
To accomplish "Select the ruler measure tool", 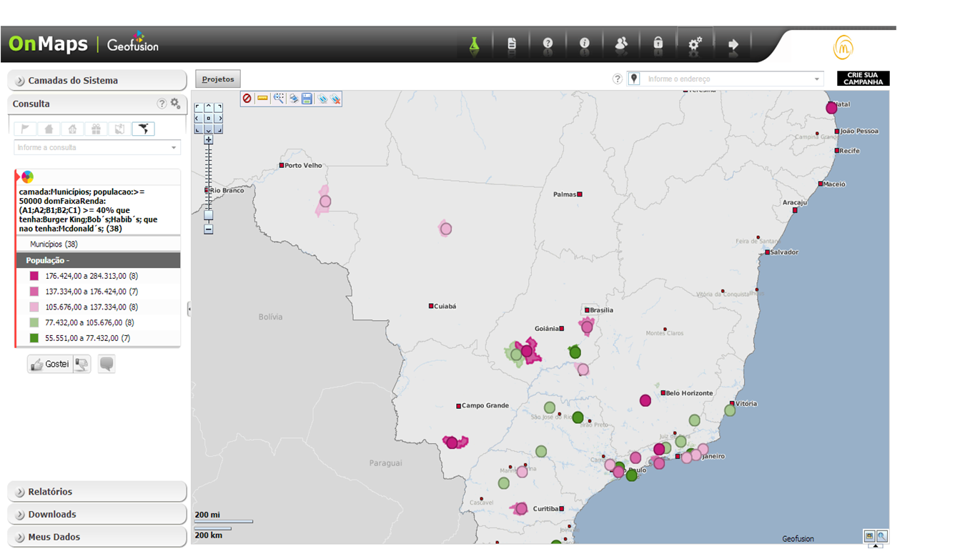I will [x=262, y=99].
